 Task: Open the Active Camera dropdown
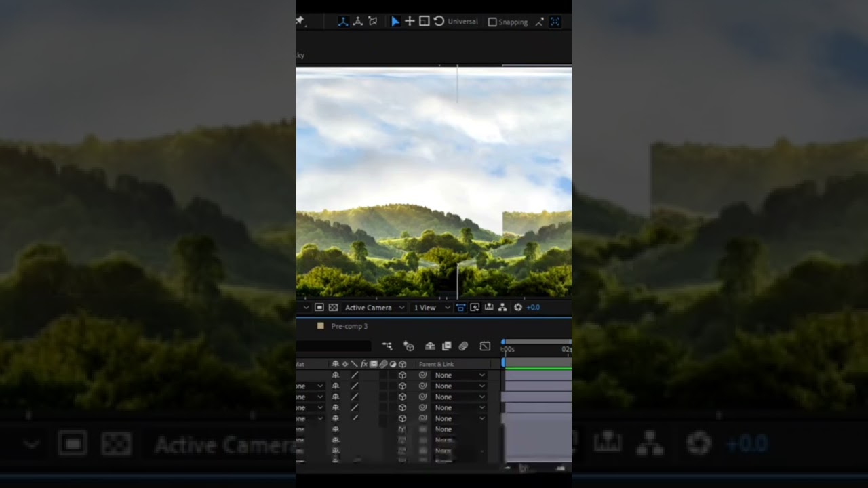click(374, 308)
